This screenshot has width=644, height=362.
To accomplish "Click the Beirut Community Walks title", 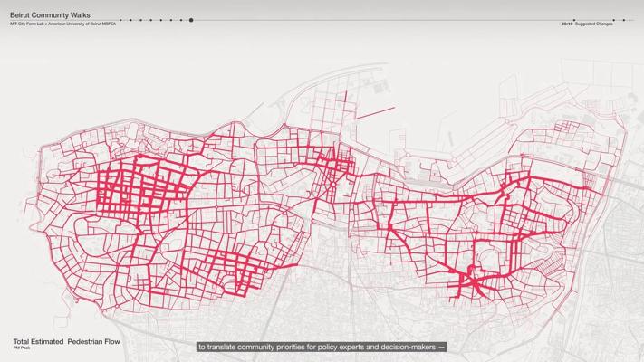I will tap(43, 15).
